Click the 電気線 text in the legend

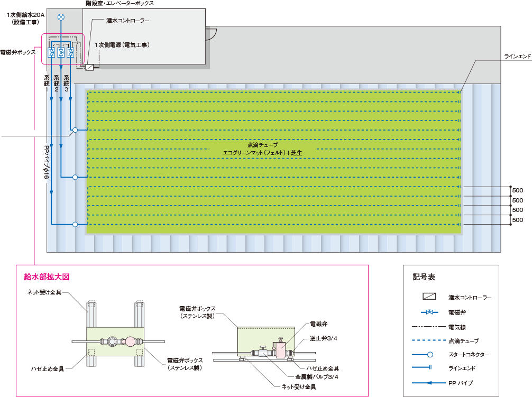457,327
